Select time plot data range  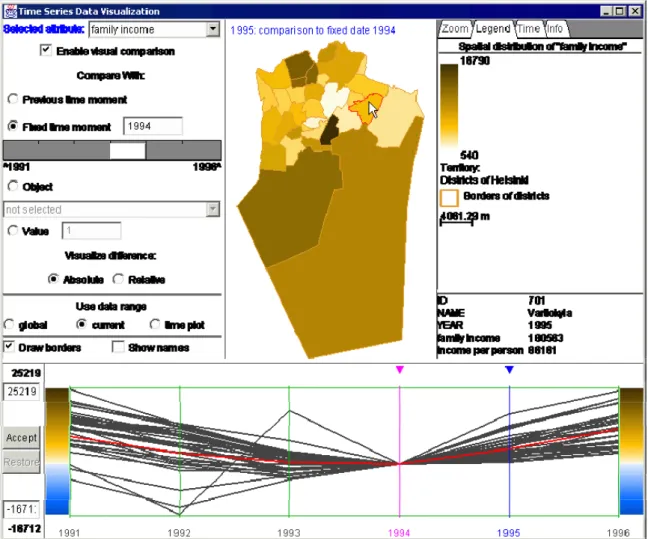coord(155,324)
